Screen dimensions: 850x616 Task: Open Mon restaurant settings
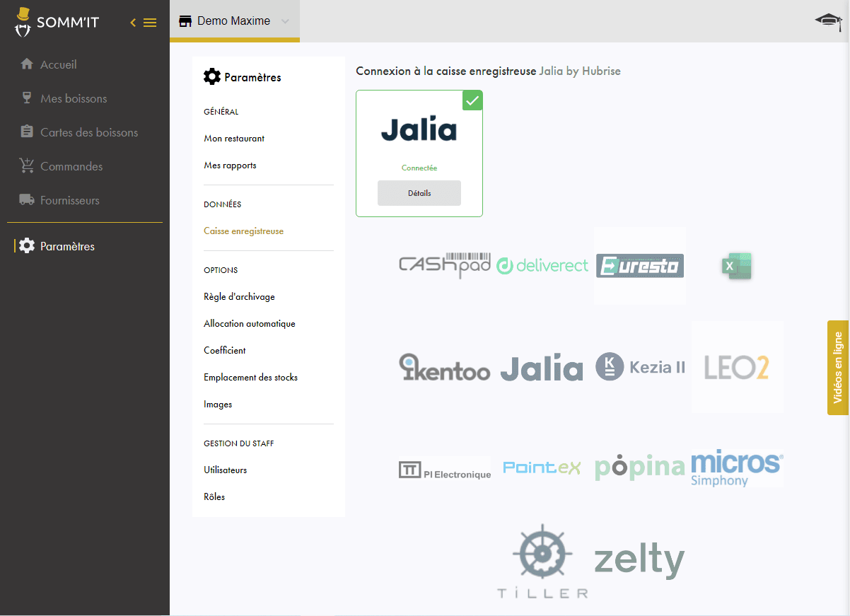(x=234, y=139)
